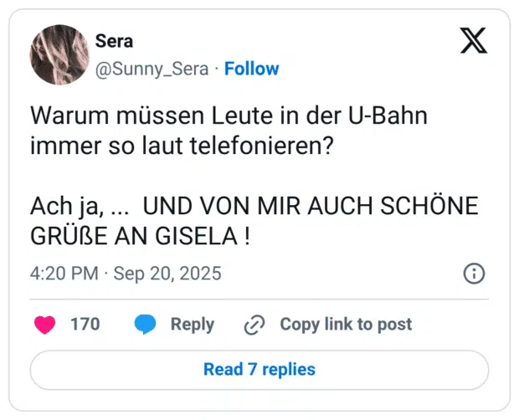Click the X logo in the corner
519x420 pixels.
474,40
